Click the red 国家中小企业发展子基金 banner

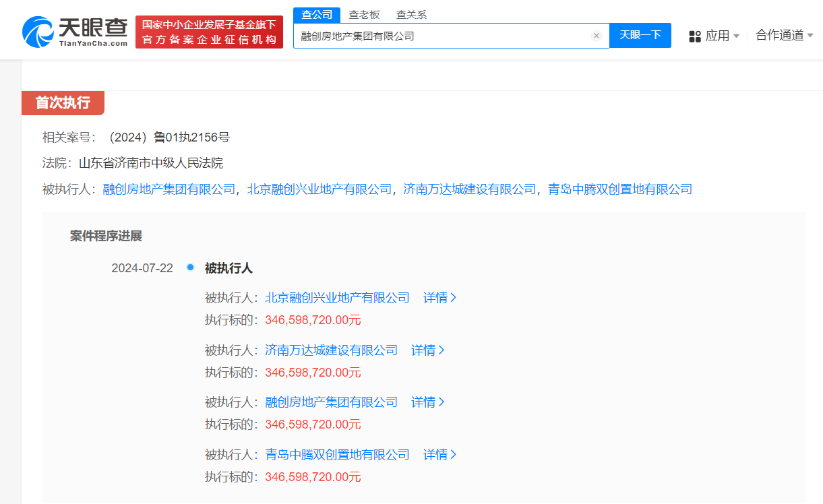209,30
